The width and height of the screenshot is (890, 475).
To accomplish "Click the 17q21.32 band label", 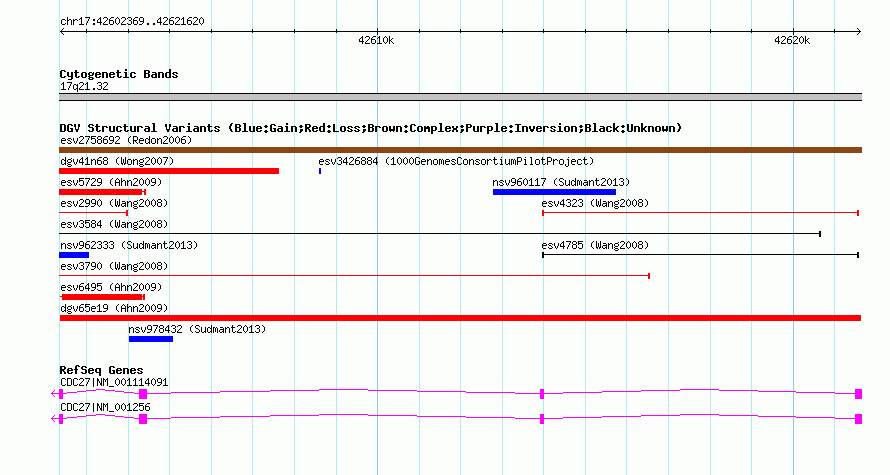I will [84, 86].
